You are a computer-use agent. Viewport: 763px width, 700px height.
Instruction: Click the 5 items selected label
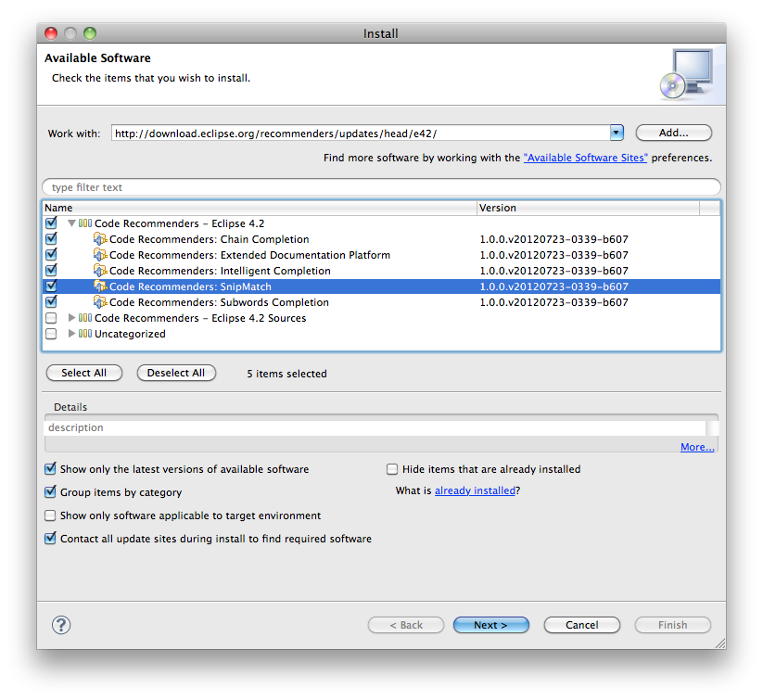point(286,374)
